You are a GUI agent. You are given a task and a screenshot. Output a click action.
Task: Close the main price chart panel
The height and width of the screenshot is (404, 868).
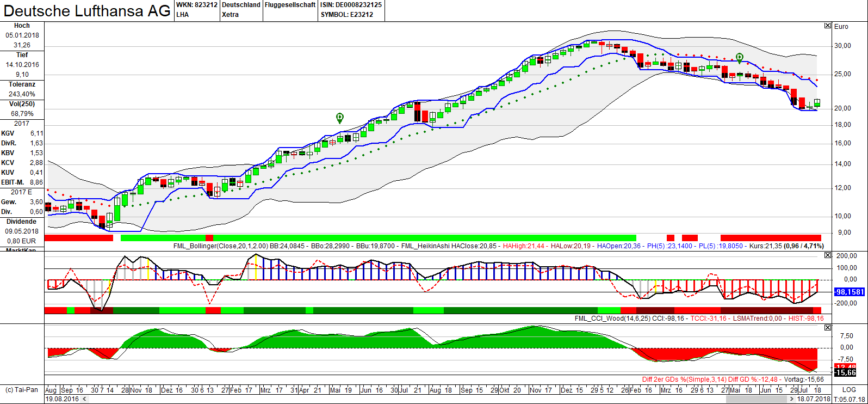[828, 26]
